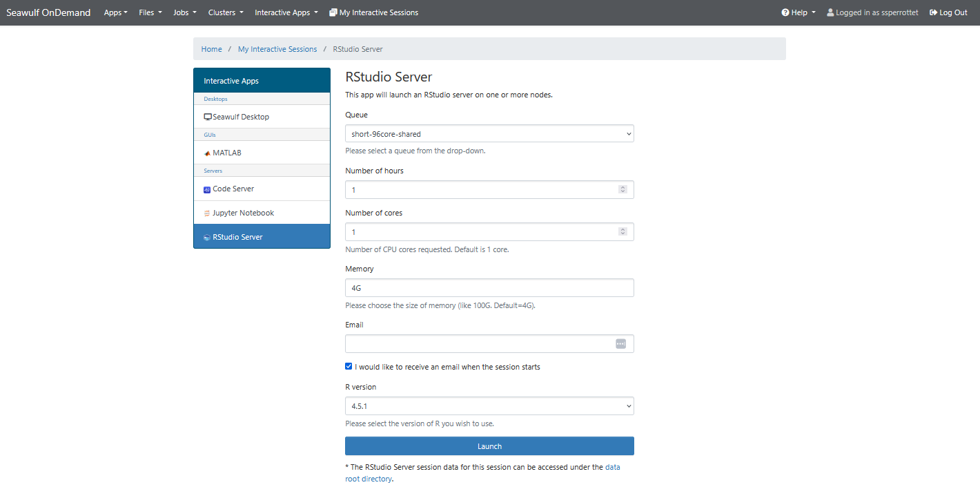Open the Clusters dropdown menu

(225, 12)
